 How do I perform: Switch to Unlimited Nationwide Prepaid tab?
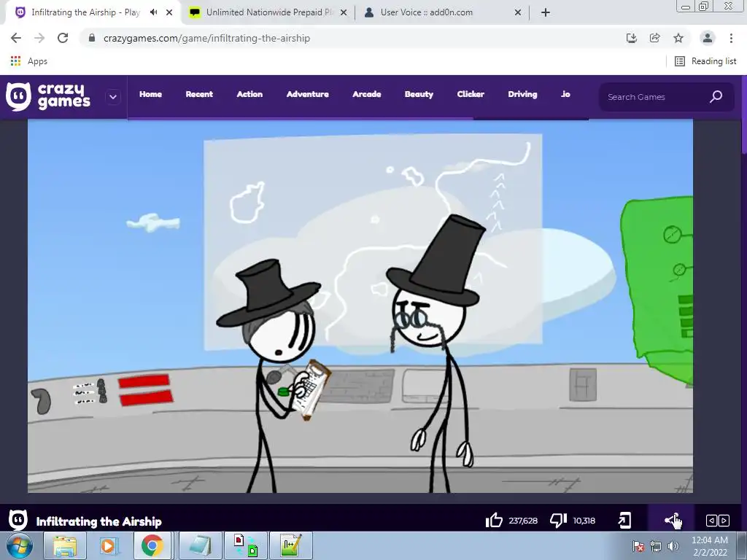(269, 12)
